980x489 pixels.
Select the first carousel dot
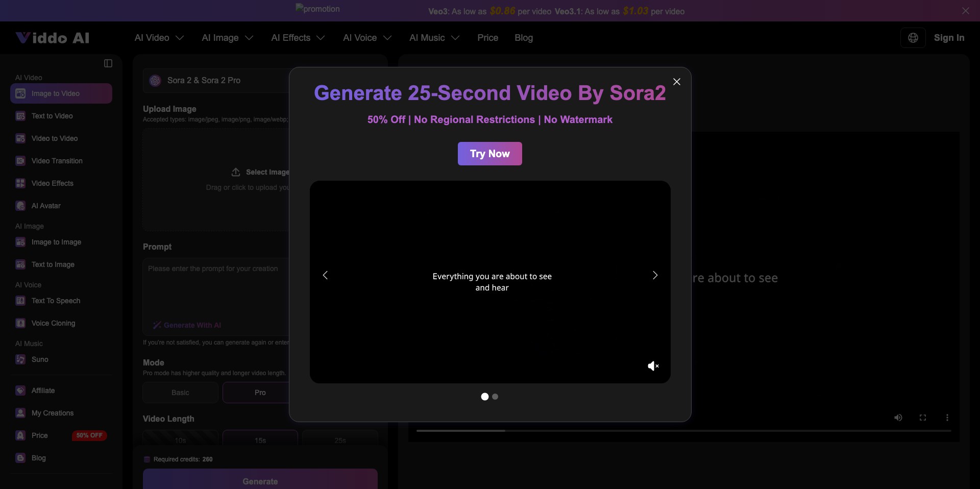click(485, 397)
